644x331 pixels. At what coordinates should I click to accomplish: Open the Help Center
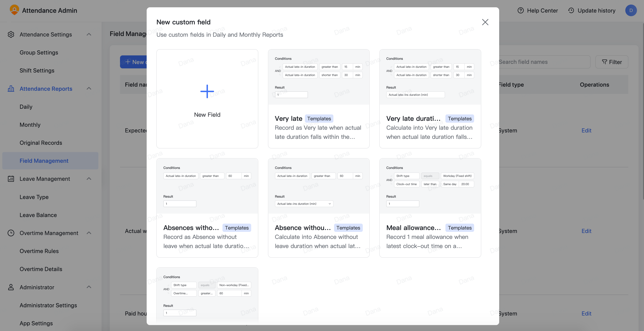pos(537,10)
